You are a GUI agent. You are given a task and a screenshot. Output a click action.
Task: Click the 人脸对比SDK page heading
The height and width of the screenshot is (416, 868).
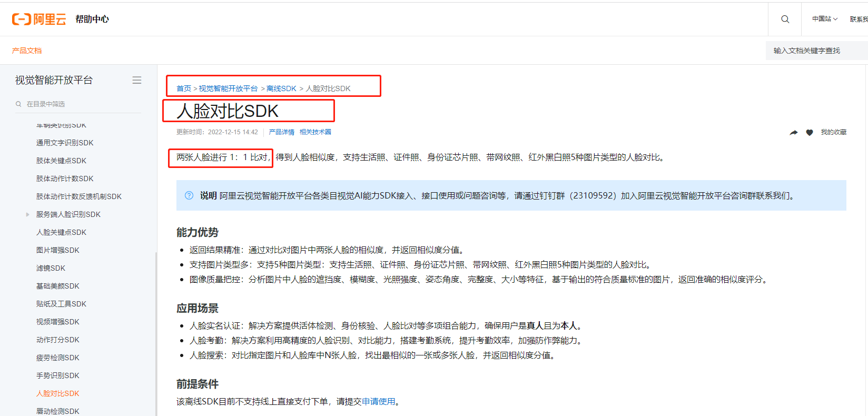[x=228, y=111]
